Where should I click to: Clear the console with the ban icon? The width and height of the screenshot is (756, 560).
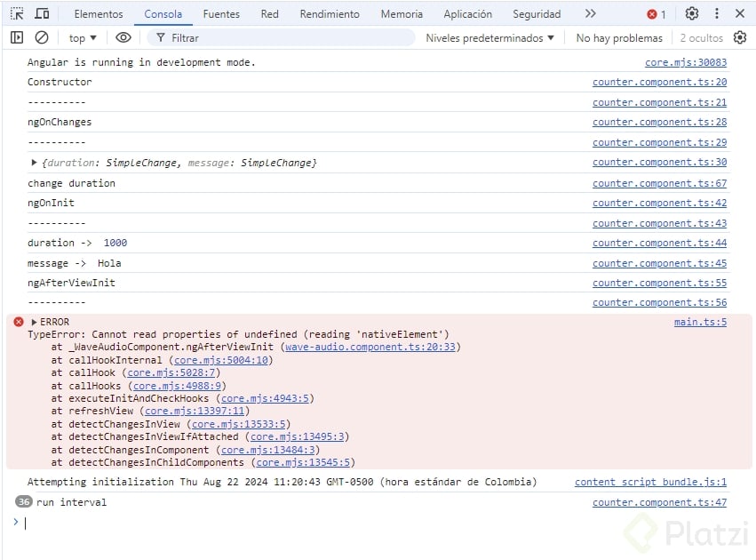[x=42, y=38]
